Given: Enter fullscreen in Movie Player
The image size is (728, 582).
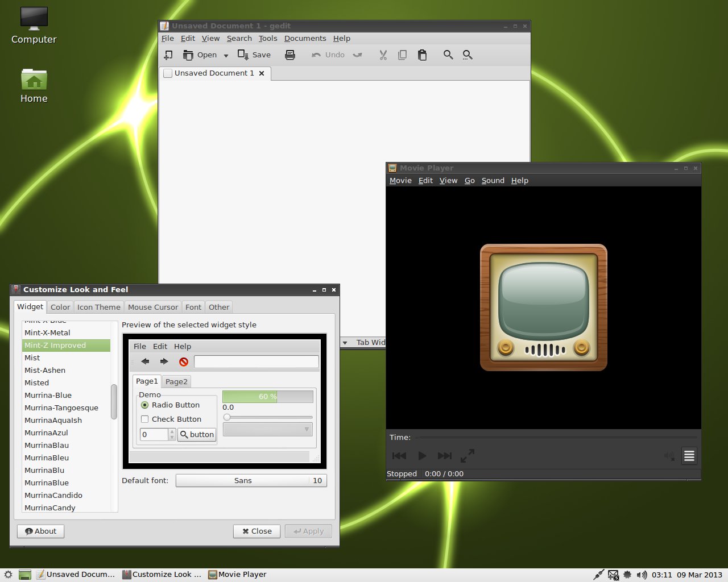Looking at the screenshot, I should tap(468, 455).
